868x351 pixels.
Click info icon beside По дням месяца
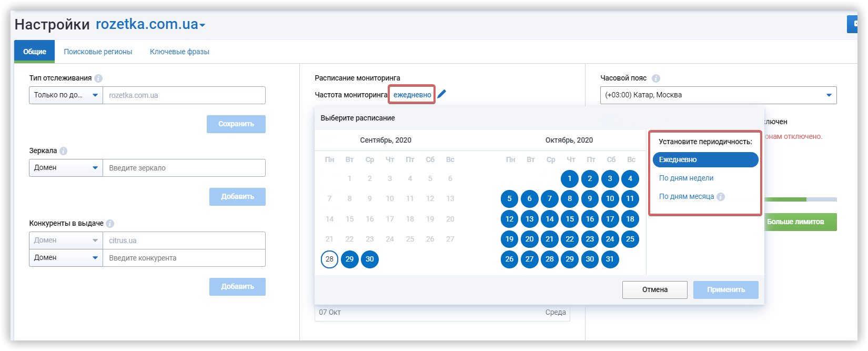(x=721, y=197)
